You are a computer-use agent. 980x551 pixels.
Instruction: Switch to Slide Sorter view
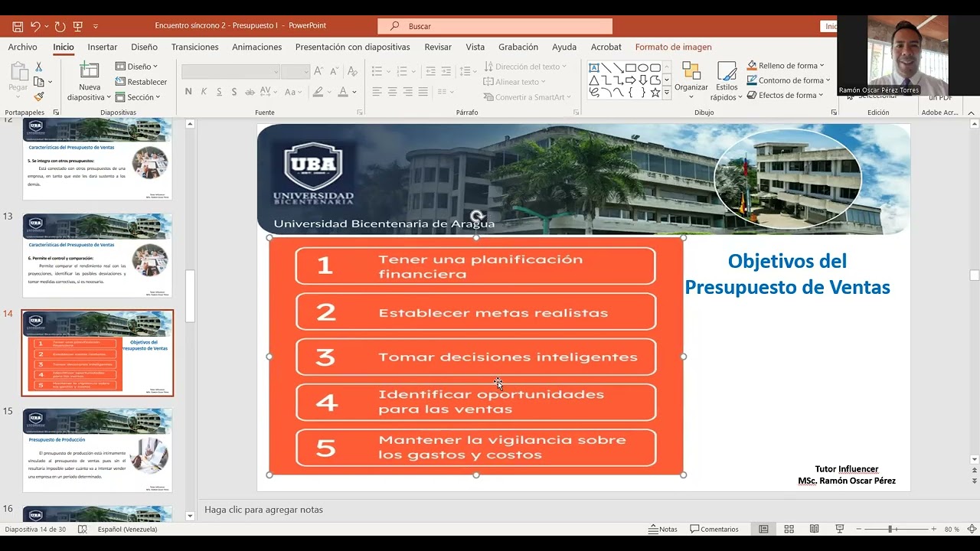coord(789,529)
